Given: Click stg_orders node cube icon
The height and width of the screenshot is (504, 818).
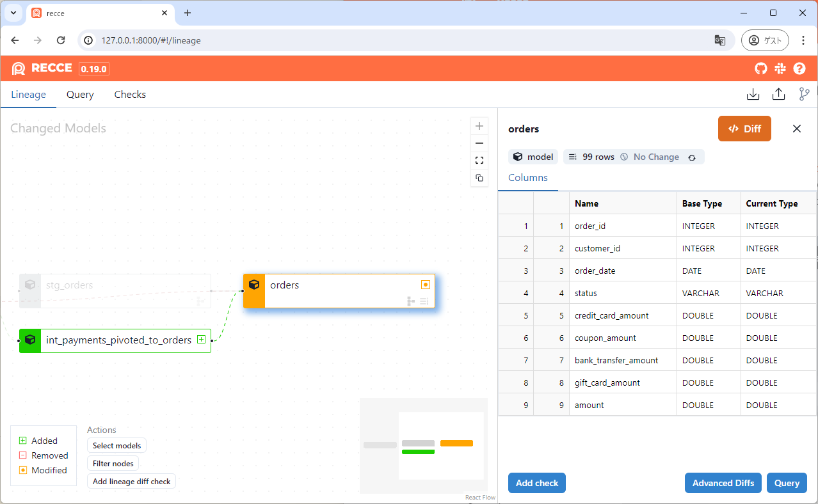Looking at the screenshot, I should [x=30, y=285].
